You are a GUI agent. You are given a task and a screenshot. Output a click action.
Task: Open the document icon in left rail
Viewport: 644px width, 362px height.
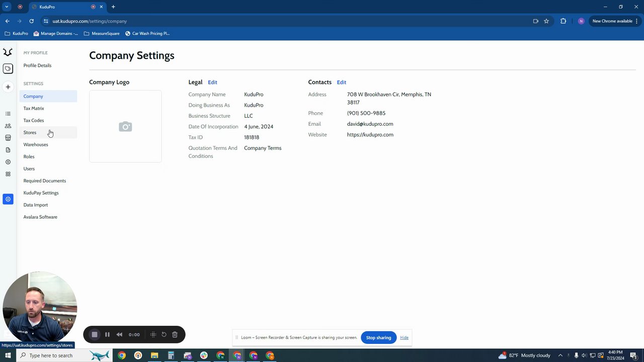[8, 150]
